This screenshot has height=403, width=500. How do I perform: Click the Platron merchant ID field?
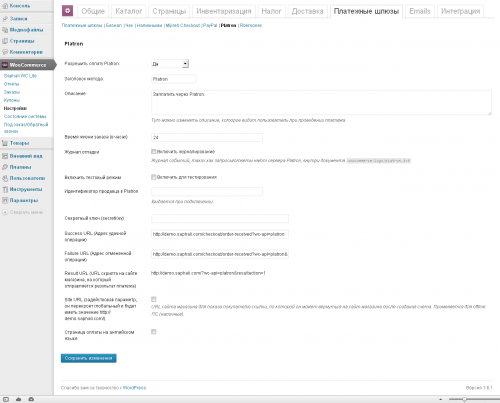click(x=207, y=192)
